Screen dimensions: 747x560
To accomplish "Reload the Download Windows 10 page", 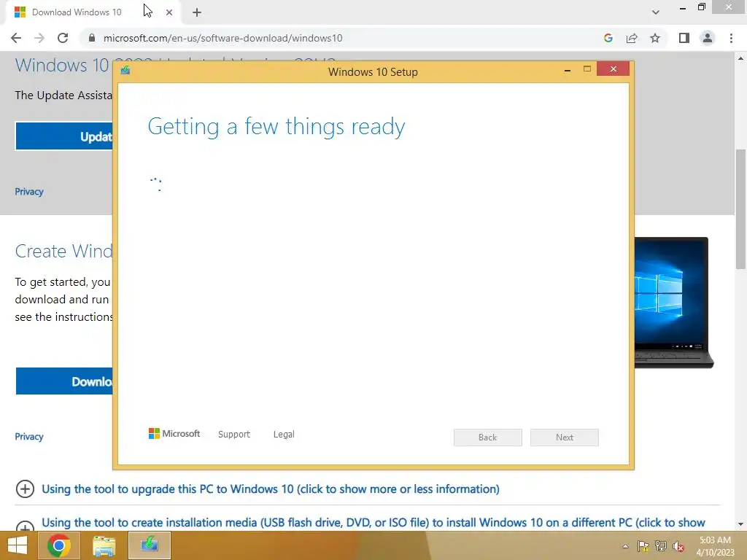I will pos(63,38).
